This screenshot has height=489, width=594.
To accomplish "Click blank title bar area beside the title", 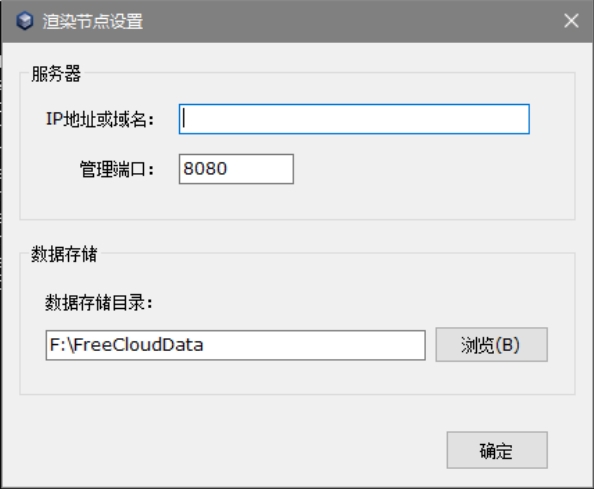I will point(341,21).
